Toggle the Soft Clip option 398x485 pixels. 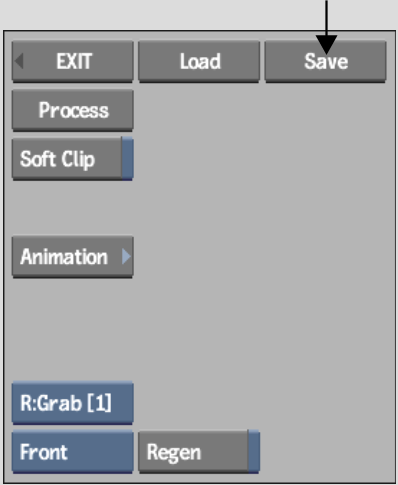73,159
